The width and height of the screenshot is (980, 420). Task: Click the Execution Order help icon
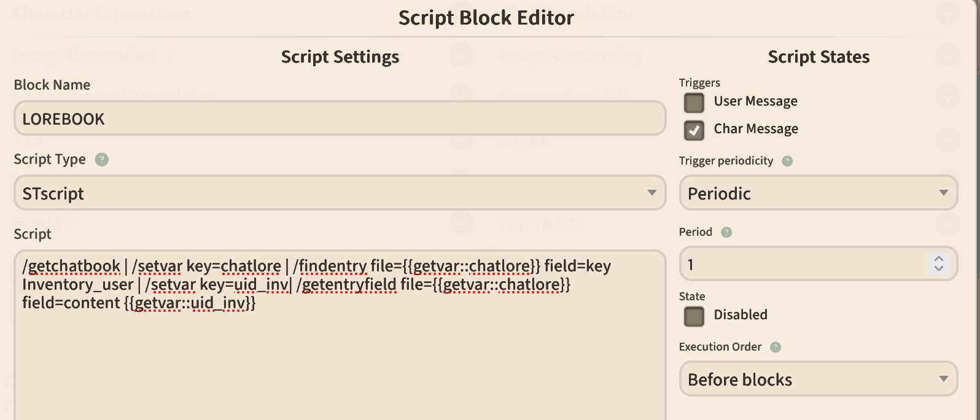[776, 347]
